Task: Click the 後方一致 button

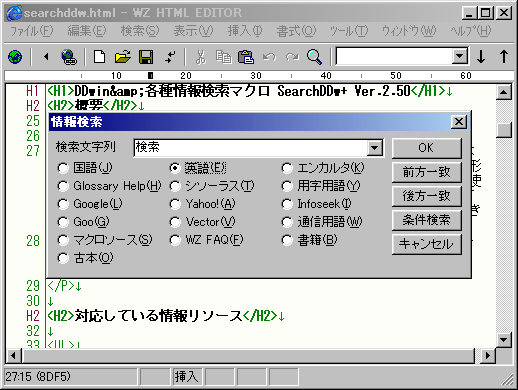Action: pyautogui.click(x=427, y=196)
